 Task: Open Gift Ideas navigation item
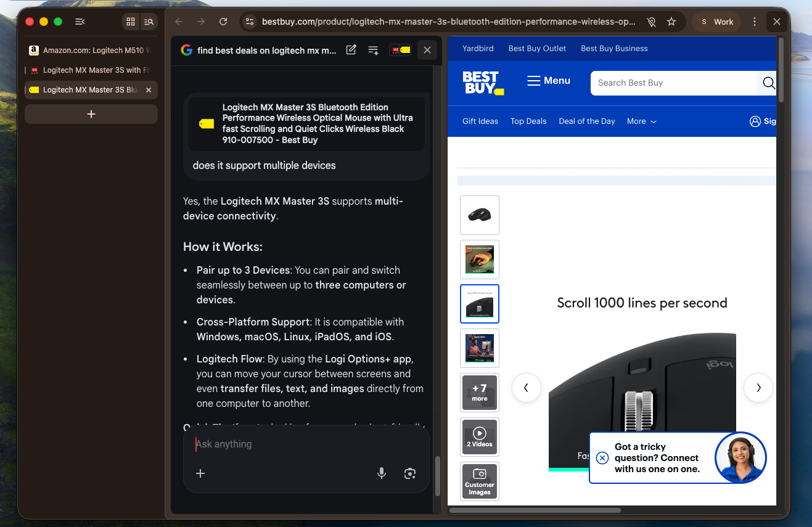click(x=480, y=121)
